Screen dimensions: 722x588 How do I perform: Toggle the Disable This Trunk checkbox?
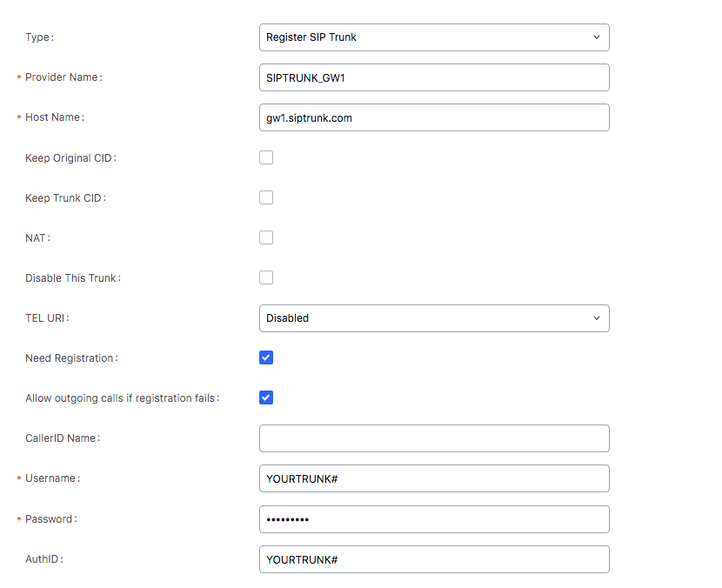pyautogui.click(x=266, y=277)
